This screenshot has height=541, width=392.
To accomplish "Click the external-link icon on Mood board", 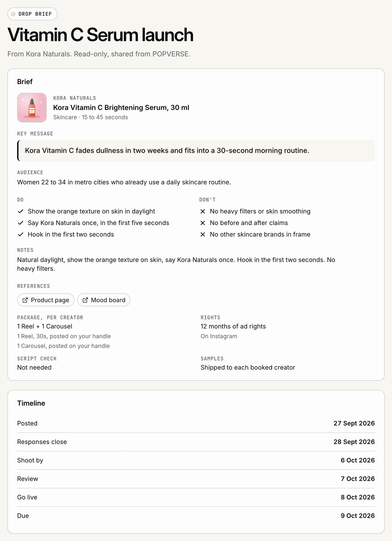I will click(x=85, y=300).
